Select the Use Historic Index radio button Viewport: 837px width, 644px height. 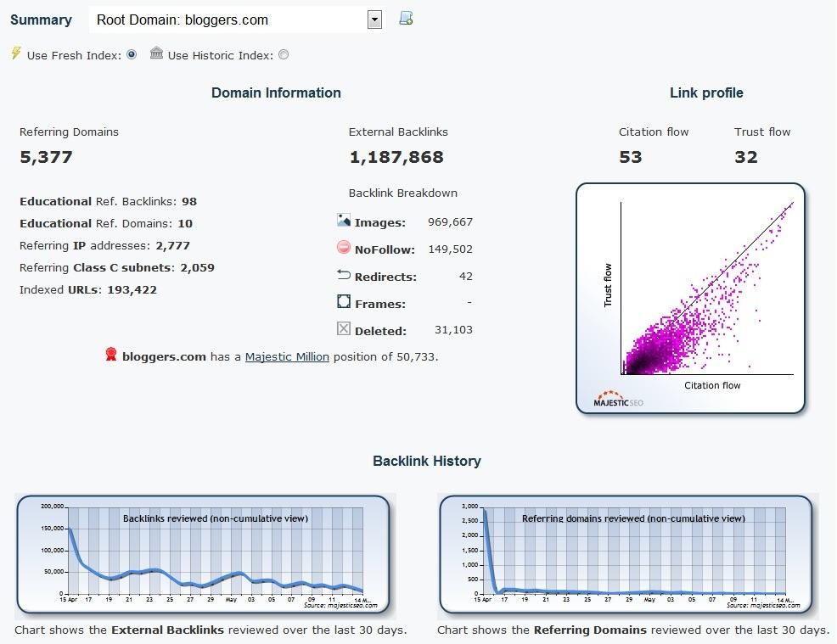284,54
